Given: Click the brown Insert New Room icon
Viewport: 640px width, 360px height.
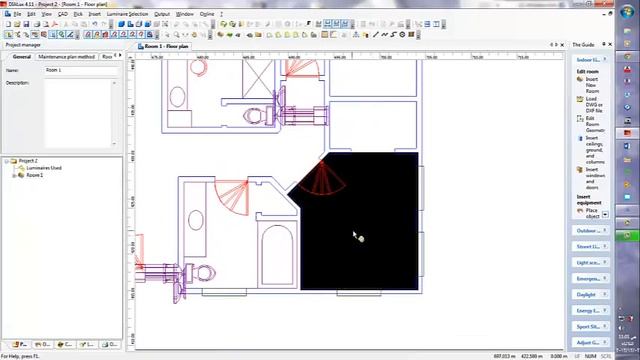Looking at the screenshot, I should pyautogui.click(x=580, y=80).
